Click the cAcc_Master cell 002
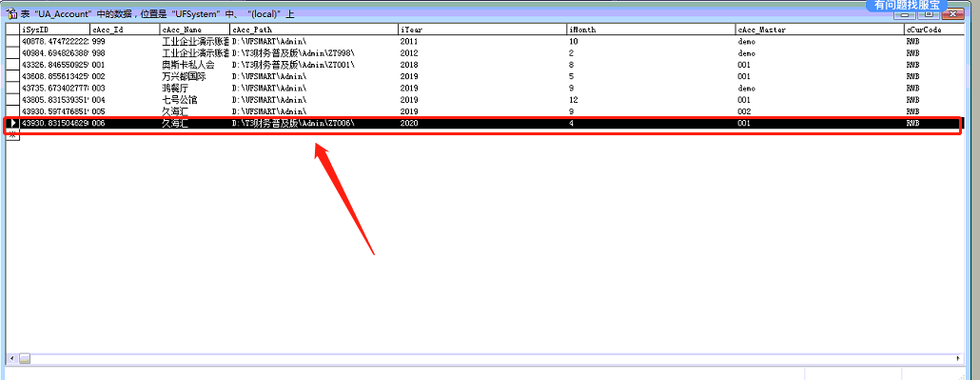Viewport: 980px width, 380px height. coord(820,111)
